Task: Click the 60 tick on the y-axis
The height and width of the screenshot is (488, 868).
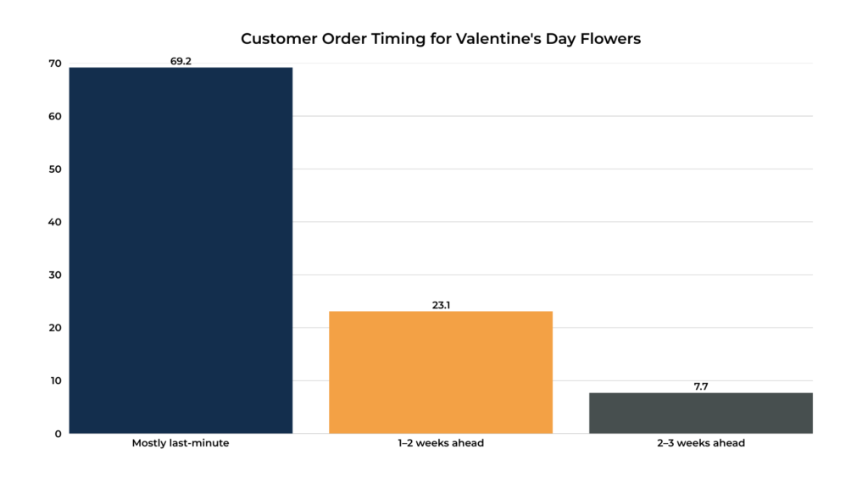Action: click(55, 116)
